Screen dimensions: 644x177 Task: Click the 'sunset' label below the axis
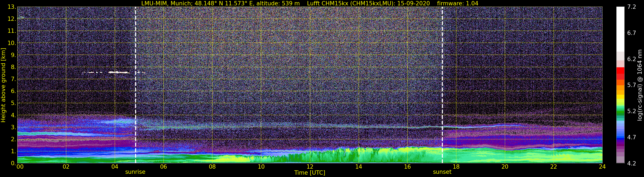[x=442, y=172]
